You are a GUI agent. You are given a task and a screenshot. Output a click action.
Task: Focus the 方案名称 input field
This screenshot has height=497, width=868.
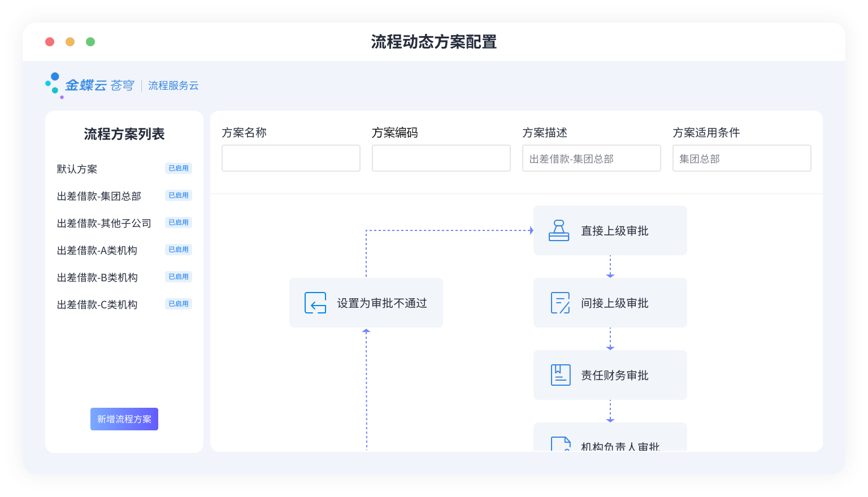pos(291,158)
